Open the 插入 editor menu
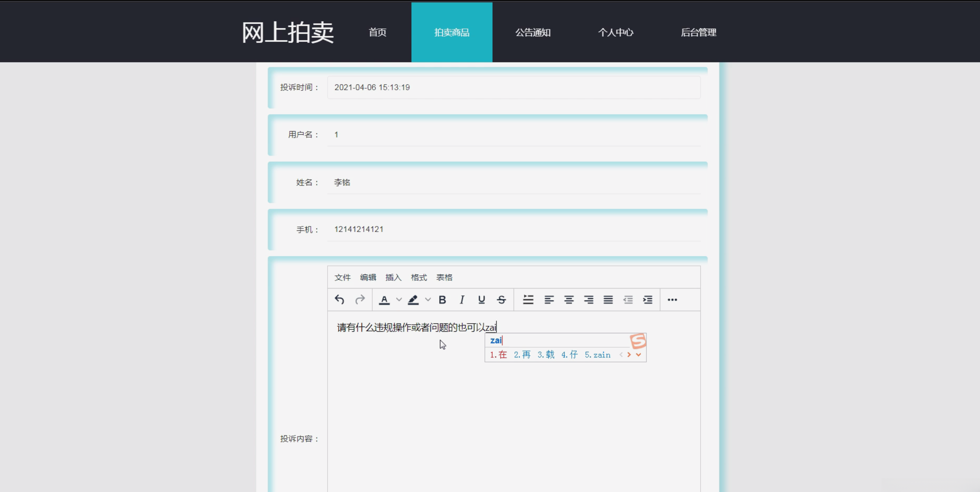Screen dimensions: 980x492 click(x=393, y=277)
